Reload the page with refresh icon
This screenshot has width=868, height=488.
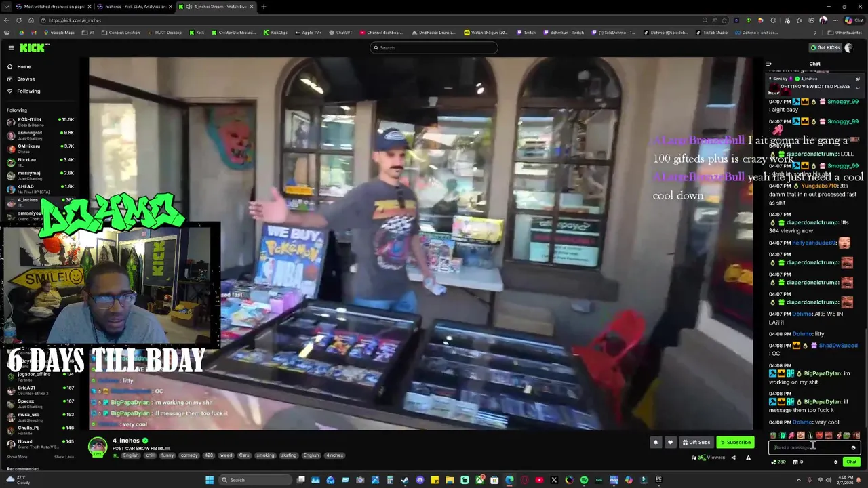(18, 20)
